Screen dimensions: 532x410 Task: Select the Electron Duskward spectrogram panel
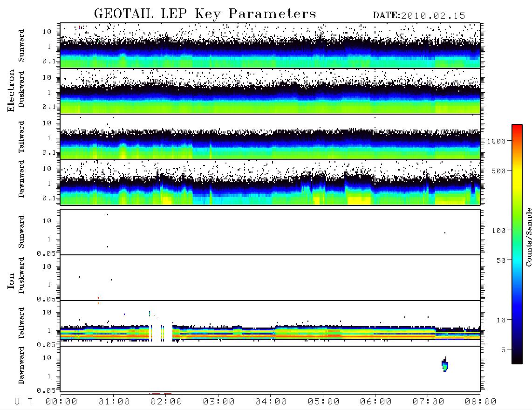coord(270,91)
